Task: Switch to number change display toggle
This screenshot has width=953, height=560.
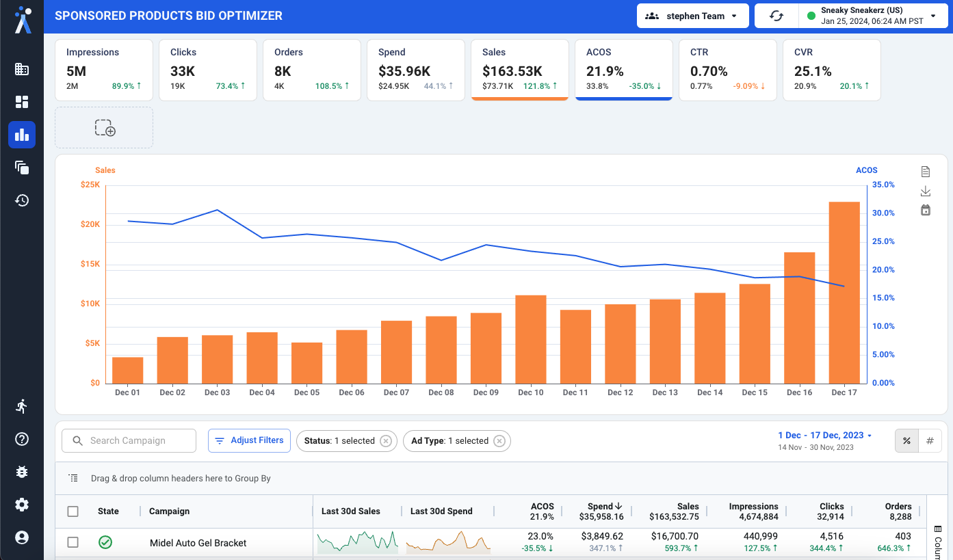Action: pyautogui.click(x=930, y=441)
